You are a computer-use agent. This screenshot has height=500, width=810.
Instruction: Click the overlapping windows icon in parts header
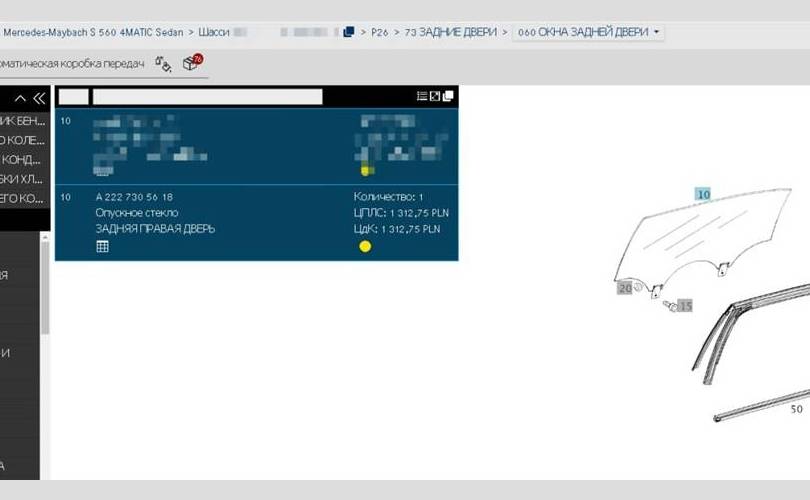point(448,96)
